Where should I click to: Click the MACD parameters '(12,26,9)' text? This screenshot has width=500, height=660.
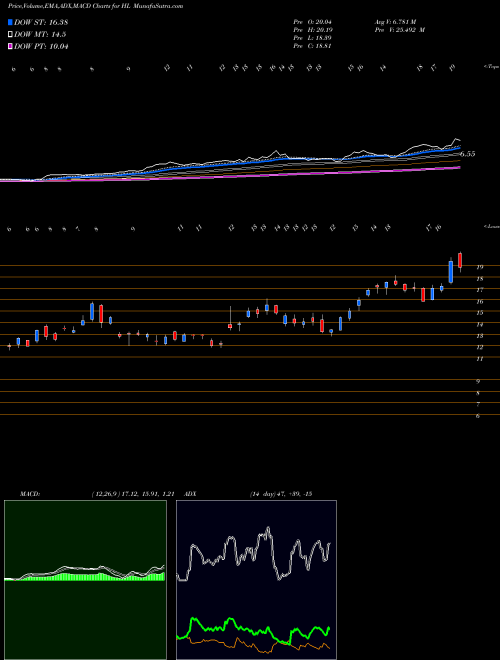[x=106, y=493]
